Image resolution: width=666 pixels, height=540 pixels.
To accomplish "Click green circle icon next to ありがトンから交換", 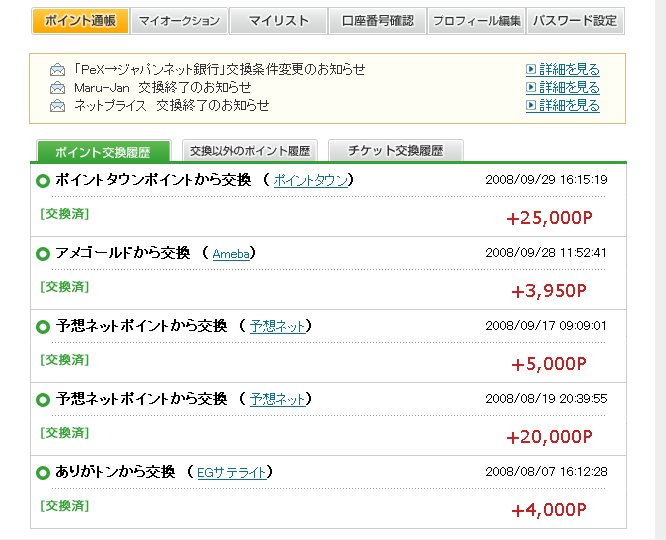I will 43,472.
